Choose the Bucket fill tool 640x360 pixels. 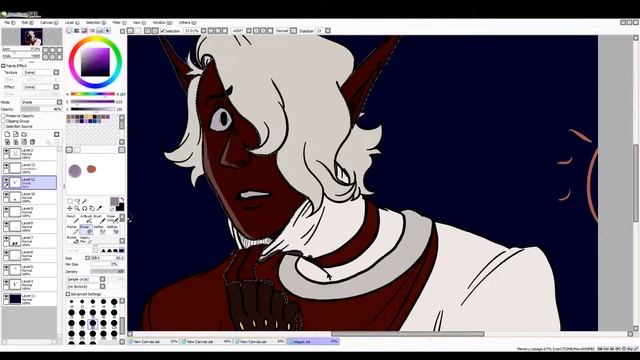click(72, 240)
